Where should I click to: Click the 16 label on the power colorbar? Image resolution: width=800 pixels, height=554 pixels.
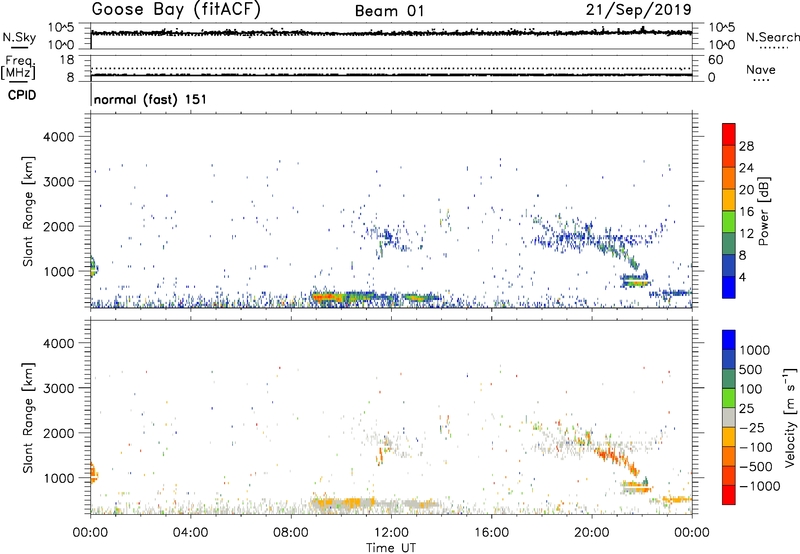746,212
